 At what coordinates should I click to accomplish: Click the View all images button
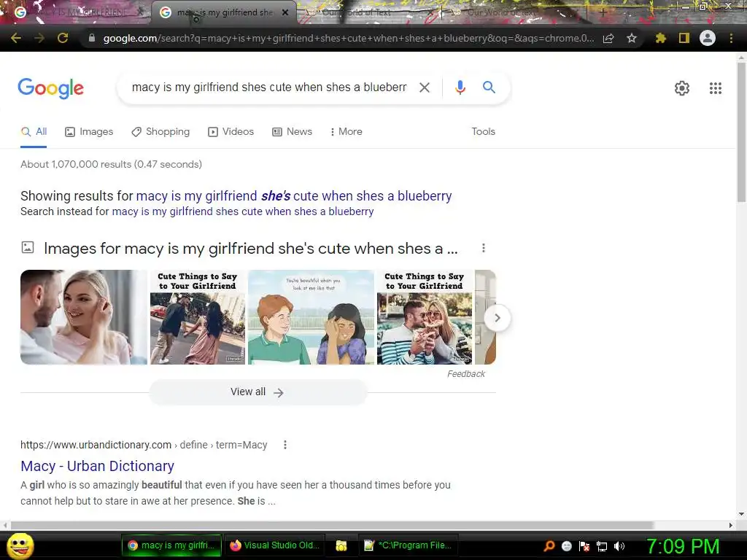pos(258,392)
